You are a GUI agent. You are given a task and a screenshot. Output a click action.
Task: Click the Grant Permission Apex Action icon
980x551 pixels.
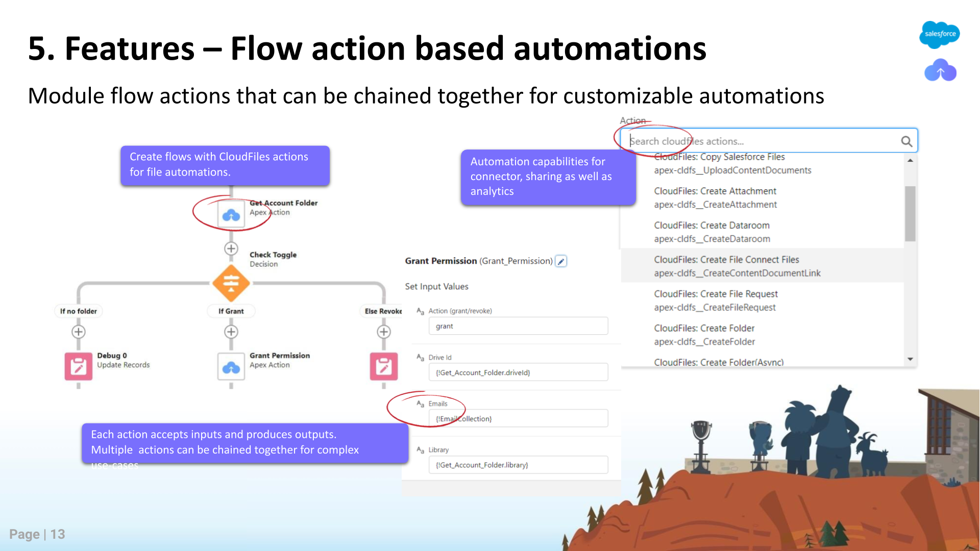[231, 366]
